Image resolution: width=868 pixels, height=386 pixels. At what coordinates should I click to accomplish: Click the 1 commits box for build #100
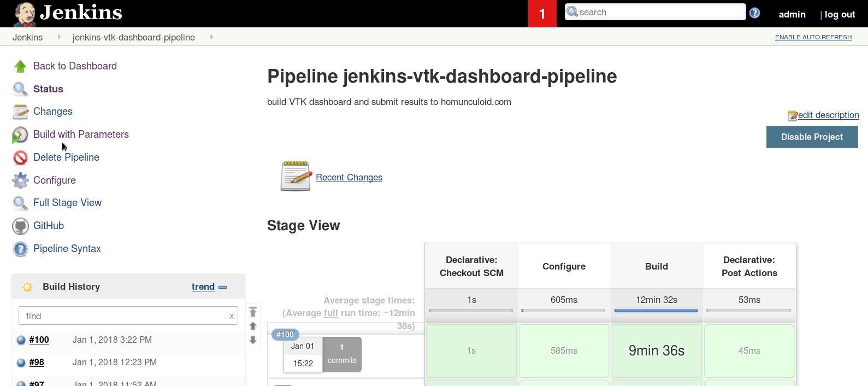coord(342,354)
